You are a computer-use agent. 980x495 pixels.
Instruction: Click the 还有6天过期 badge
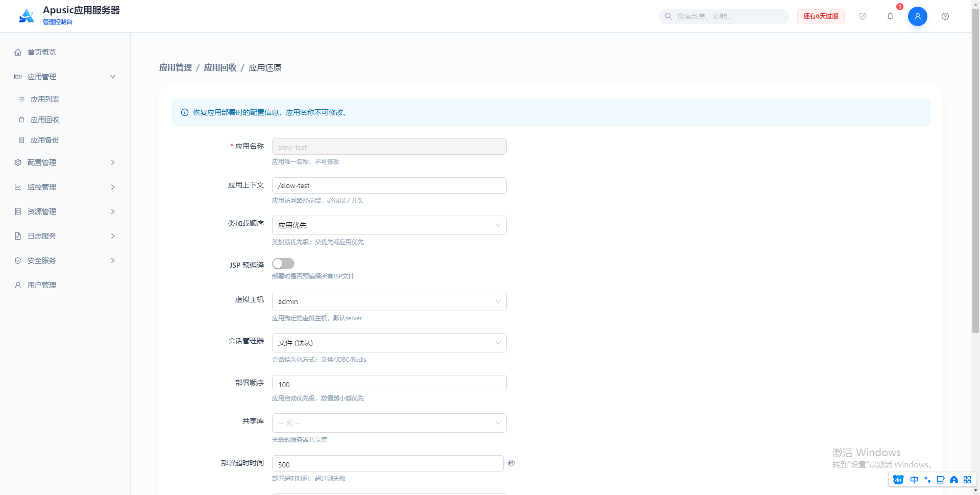pyautogui.click(x=821, y=16)
